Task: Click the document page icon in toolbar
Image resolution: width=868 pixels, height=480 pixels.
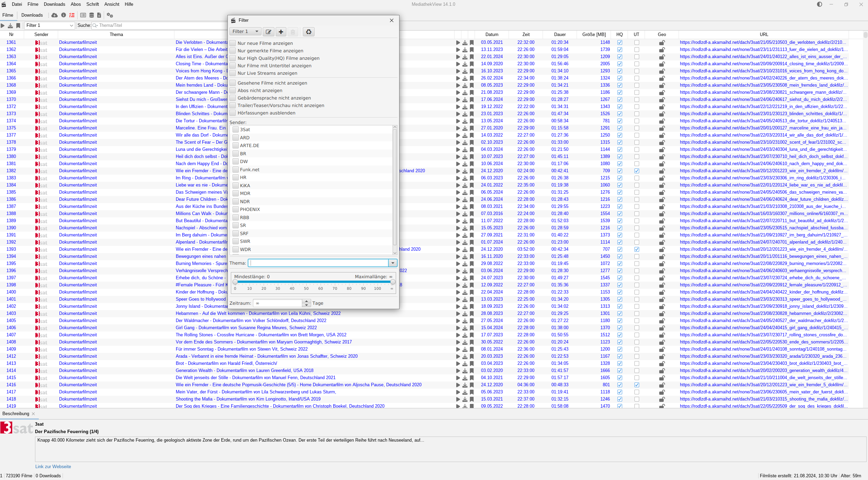Action: [99, 15]
